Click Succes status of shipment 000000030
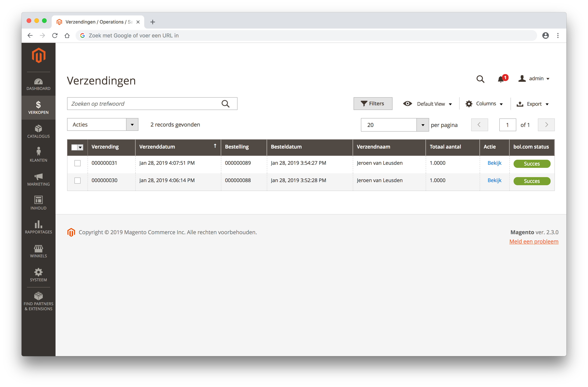Screen dimensions: 588x387 click(532, 181)
